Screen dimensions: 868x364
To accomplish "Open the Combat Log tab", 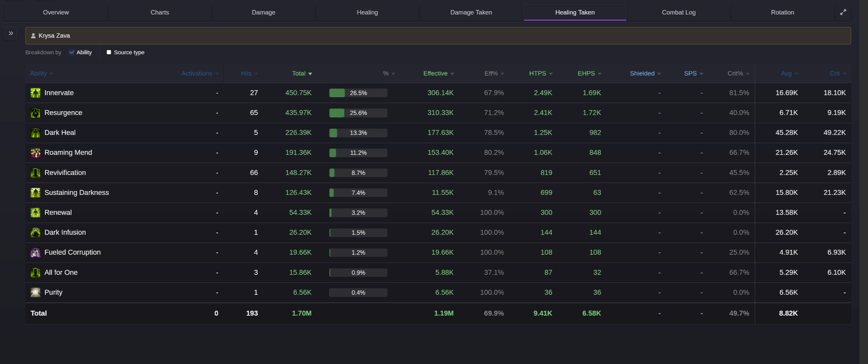I will pos(678,12).
